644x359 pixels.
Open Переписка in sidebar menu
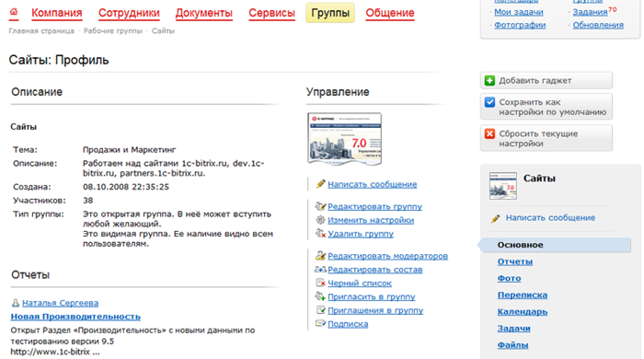(522, 295)
